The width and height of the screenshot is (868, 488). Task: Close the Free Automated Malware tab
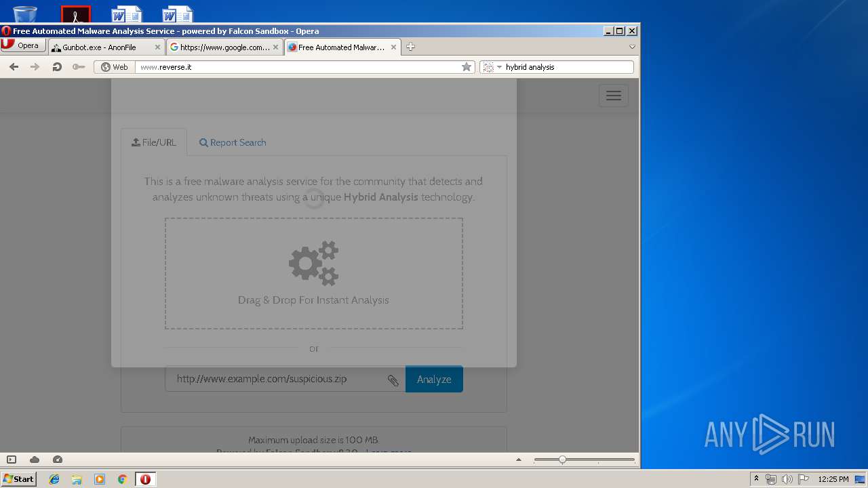[x=394, y=47]
